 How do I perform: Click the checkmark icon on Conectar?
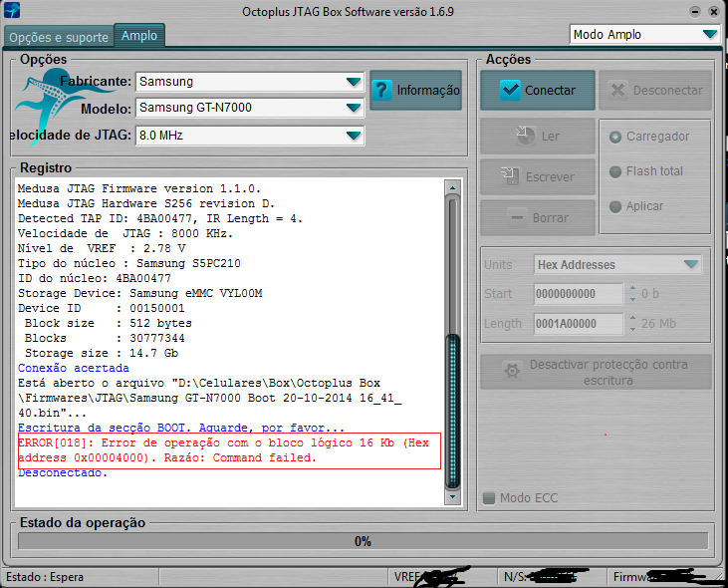coord(510,90)
